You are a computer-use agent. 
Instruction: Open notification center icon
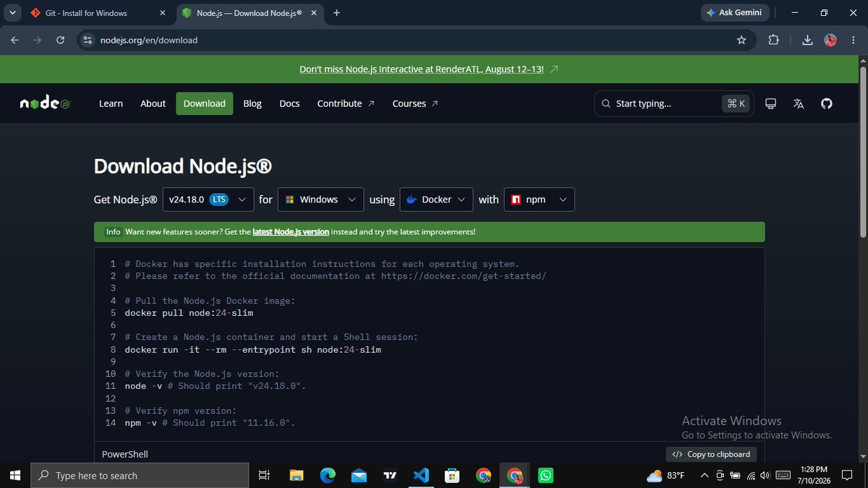coord(848,475)
